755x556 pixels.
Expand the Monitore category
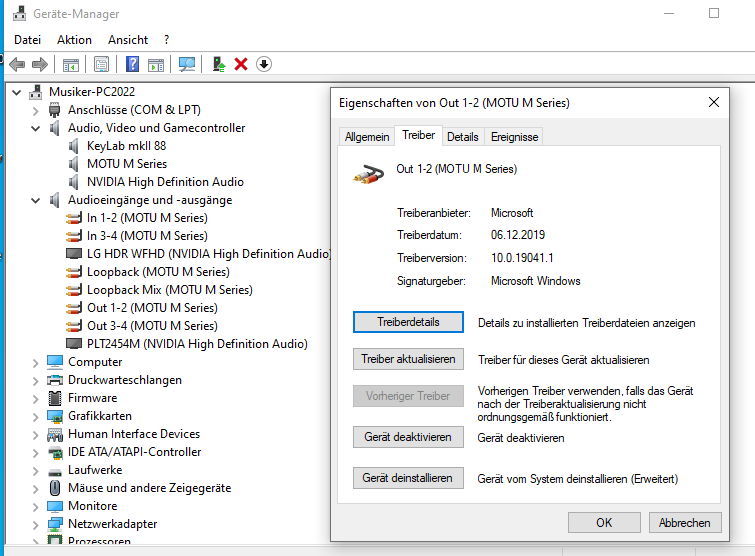36,506
